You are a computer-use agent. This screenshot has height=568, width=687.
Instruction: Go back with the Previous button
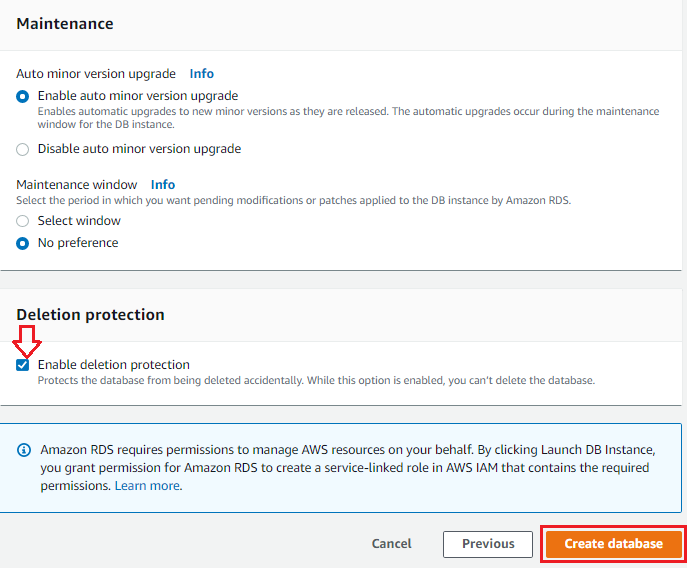tap(488, 544)
